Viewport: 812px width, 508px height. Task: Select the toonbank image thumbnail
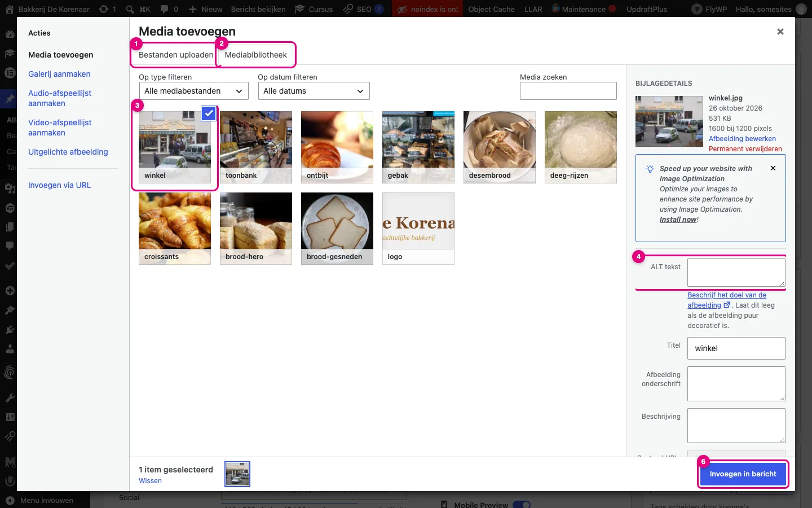click(x=256, y=147)
